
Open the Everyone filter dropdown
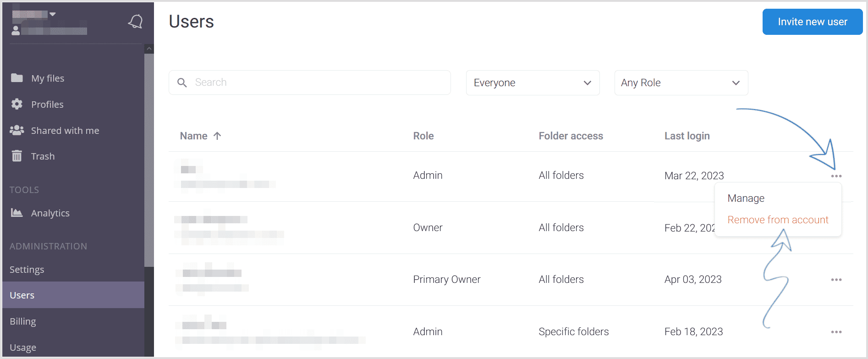[533, 83]
